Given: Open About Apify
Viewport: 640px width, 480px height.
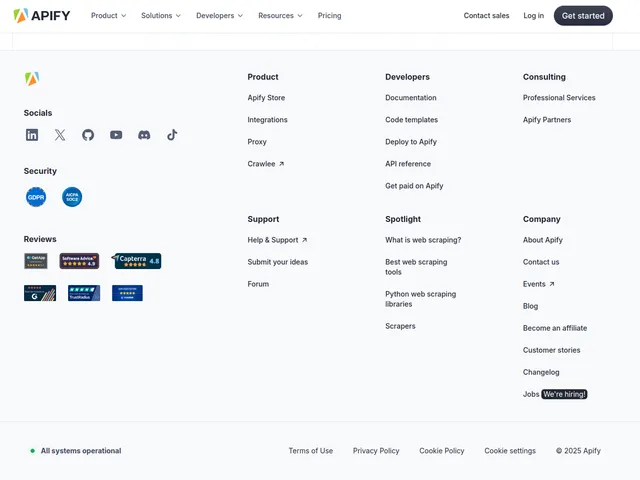Looking at the screenshot, I should [x=542, y=240].
